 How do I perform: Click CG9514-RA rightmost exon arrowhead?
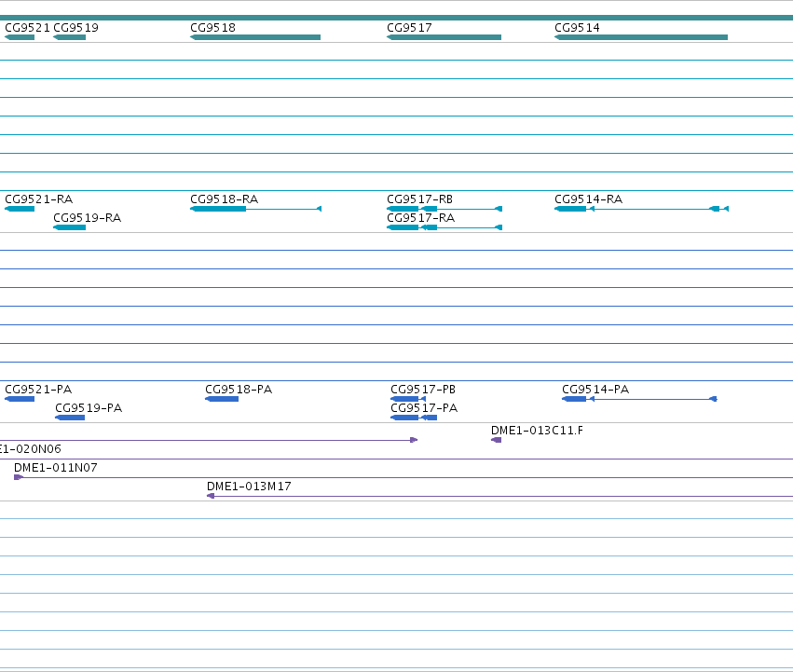(726, 209)
